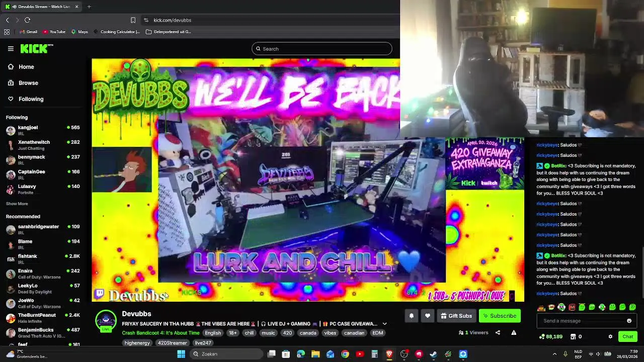644x362 pixels.
Task: Toggle stream notifications bell
Action: pyautogui.click(x=412, y=316)
